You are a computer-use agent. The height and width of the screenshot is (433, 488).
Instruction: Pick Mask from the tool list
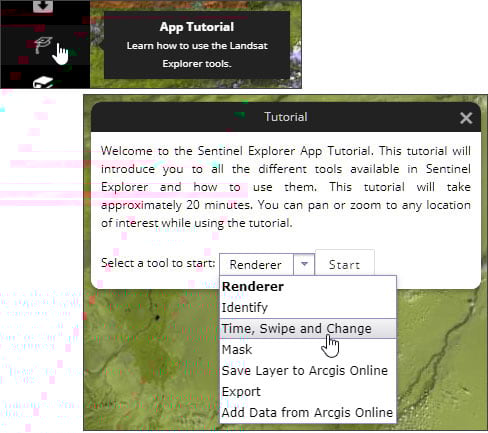307,349
